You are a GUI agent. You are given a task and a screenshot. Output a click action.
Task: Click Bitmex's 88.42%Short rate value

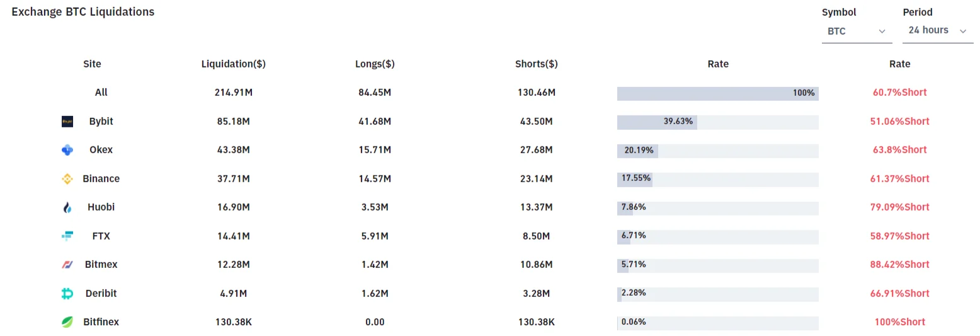(x=899, y=265)
